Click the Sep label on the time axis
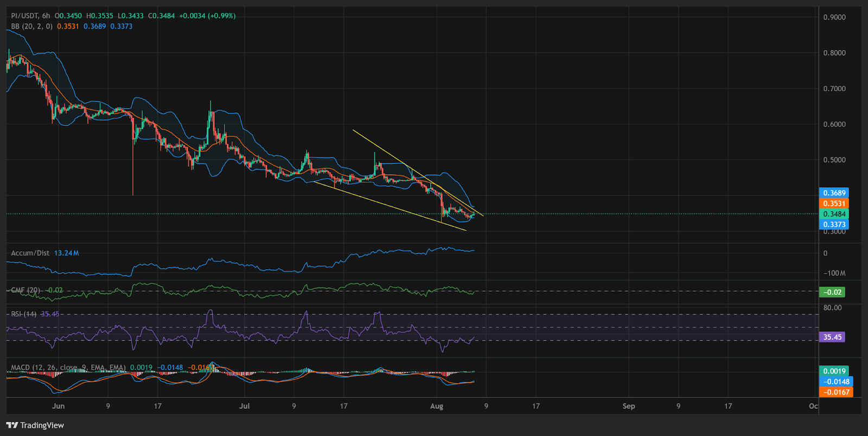The height and width of the screenshot is (436, 868). coord(628,406)
